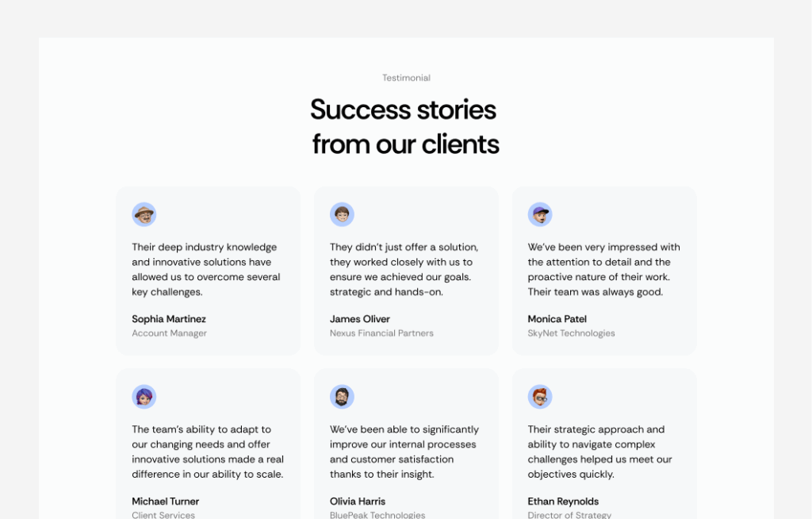Click Monica Patel's cap-wearing avatar
This screenshot has height=519, width=812.
click(540, 214)
